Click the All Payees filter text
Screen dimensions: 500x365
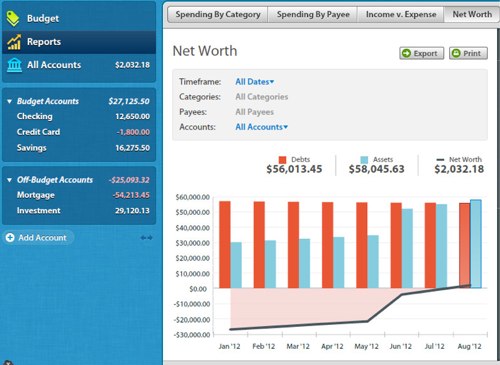click(254, 112)
